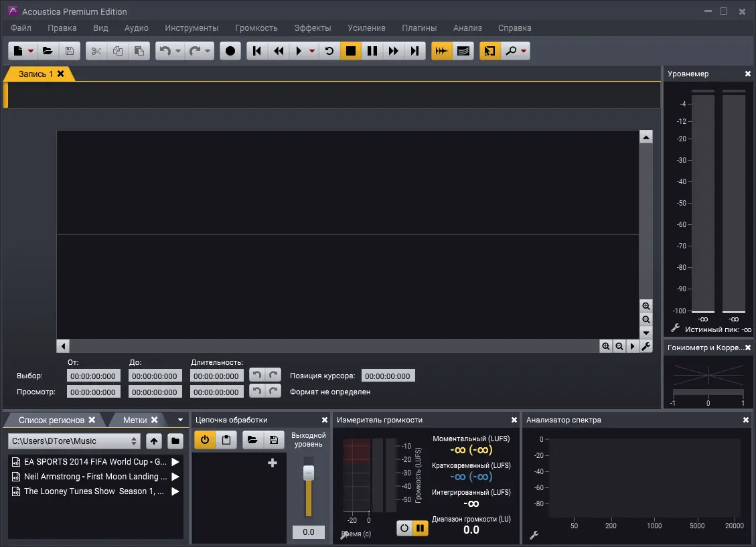Open waveform view settings wrench
This screenshot has width=756, height=547.
point(646,346)
